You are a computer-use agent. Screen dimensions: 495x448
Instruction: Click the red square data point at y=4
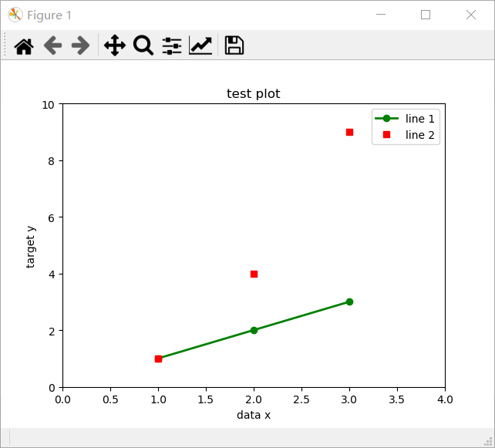click(254, 274)
